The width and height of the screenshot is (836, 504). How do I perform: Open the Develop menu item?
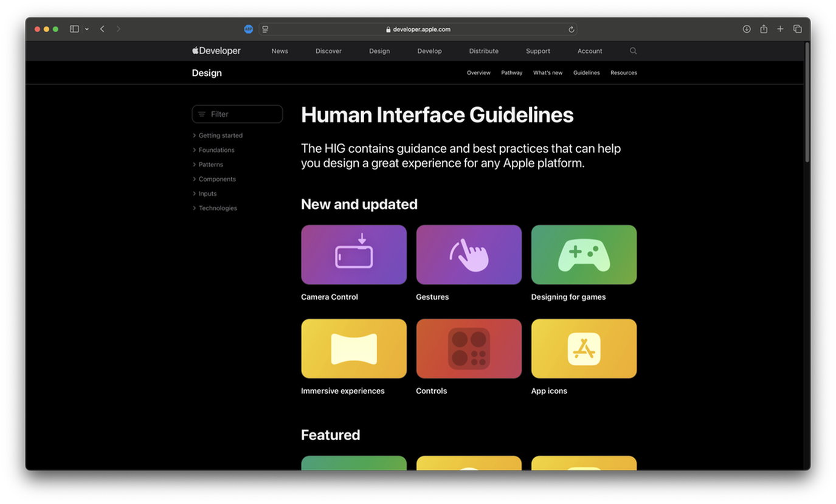(x=429, y=51)
